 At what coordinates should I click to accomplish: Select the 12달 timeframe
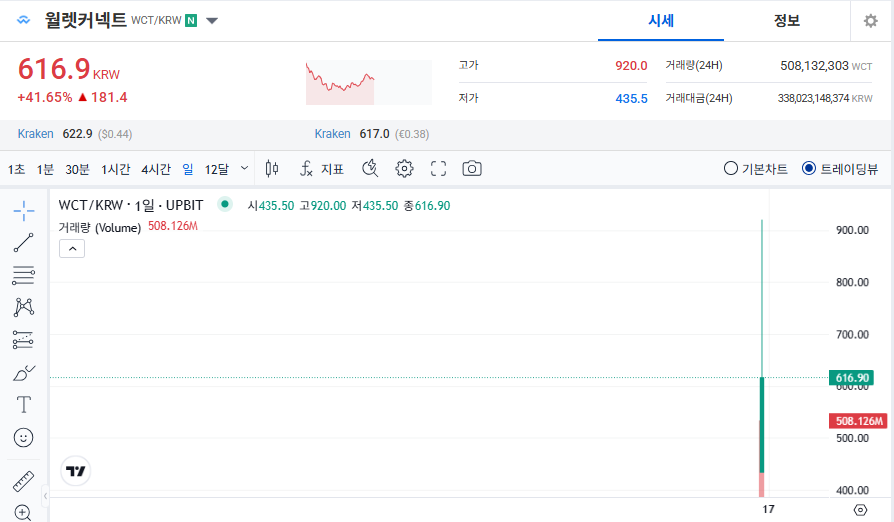[217, 169]
